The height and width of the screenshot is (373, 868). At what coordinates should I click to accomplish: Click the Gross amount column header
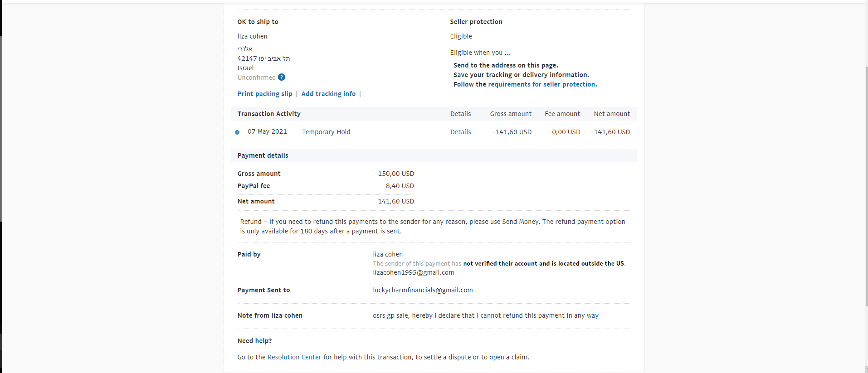511,114
